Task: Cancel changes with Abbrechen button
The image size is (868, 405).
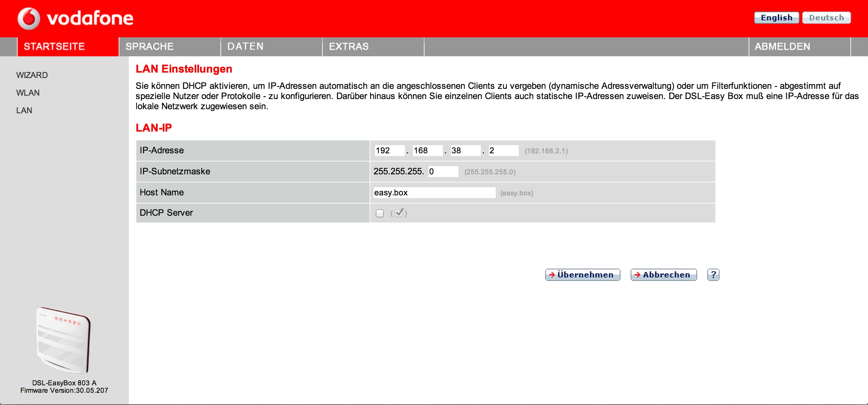Action: 664,274
